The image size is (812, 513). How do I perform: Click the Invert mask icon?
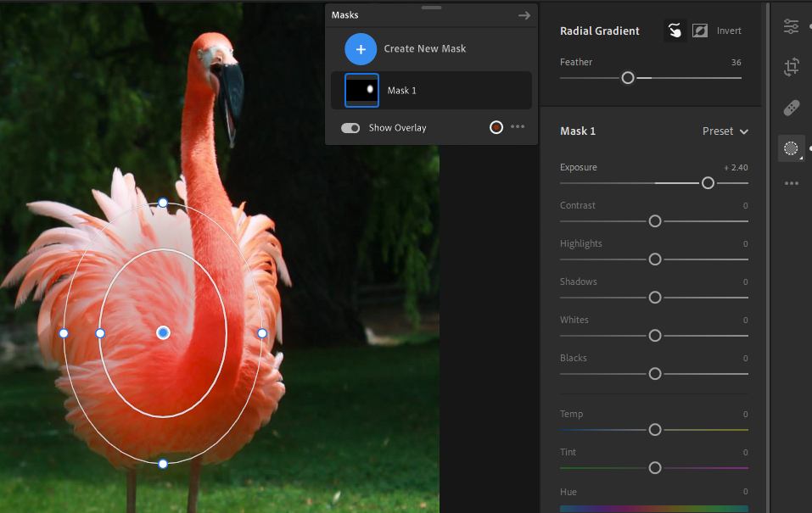(700, 31)
